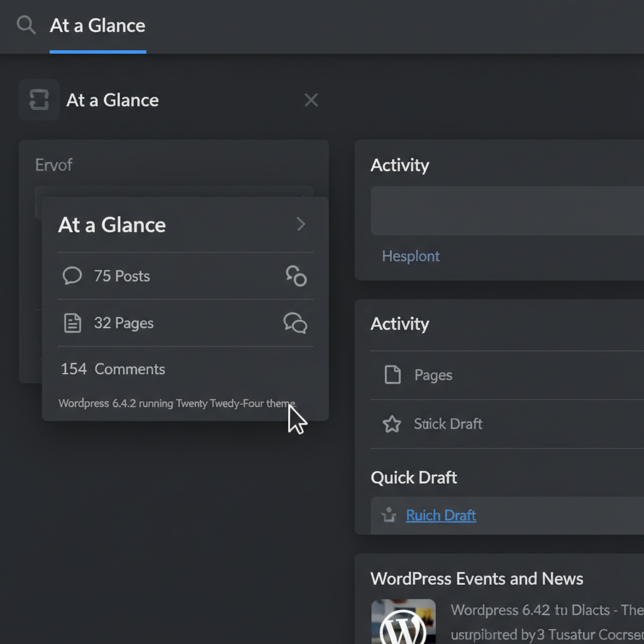Click the At a Glance widget icon
The height and width of the screenshot is (644, 644).
pyautogui.click(x=39, y=100)
